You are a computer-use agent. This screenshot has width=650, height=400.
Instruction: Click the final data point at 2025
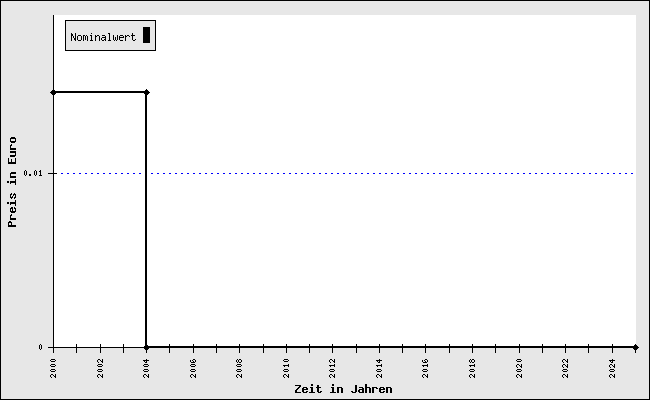point(635,347)
